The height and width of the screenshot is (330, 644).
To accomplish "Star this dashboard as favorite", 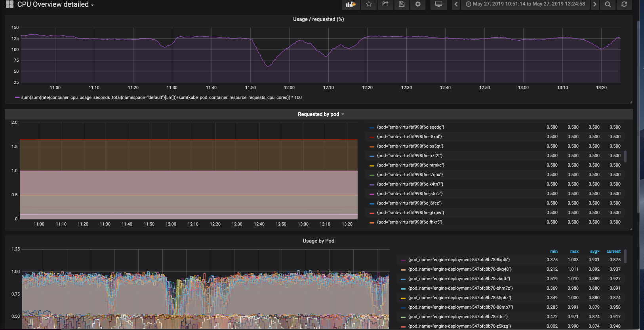I will [x=369, y=4].
